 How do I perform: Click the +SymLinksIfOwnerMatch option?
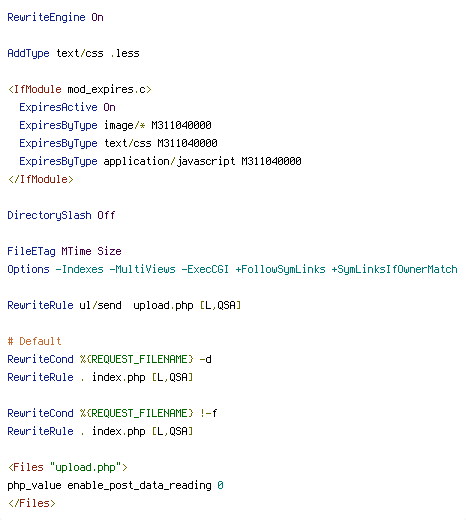[x=394, y=269]
